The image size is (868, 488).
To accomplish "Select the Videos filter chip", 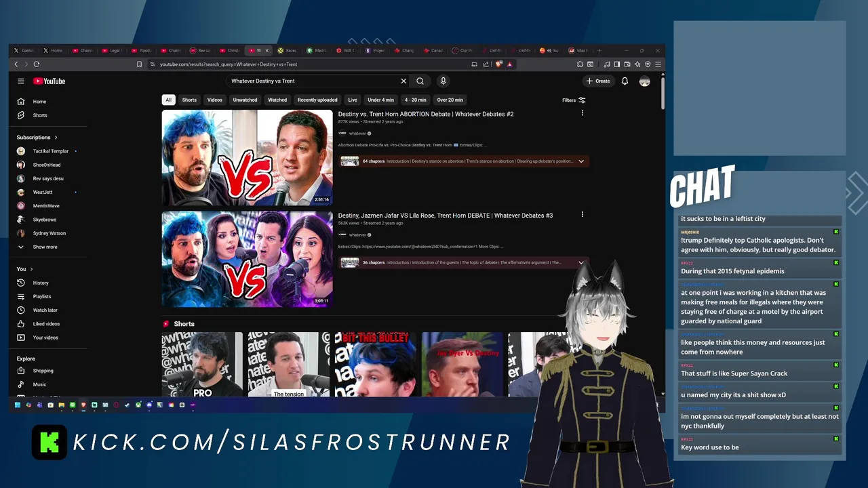I will 215,100.
